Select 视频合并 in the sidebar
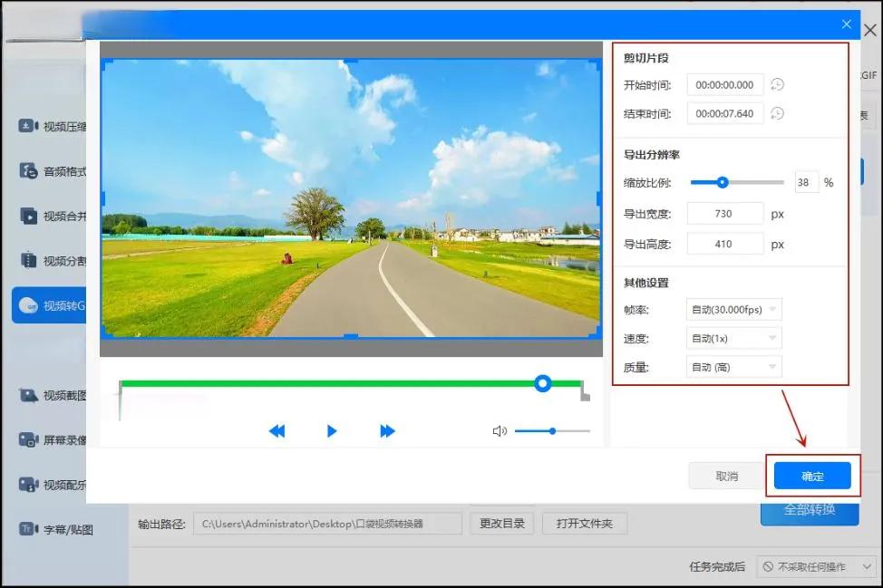This screenshot has width=883, height=588. click(x=52, y=216)
